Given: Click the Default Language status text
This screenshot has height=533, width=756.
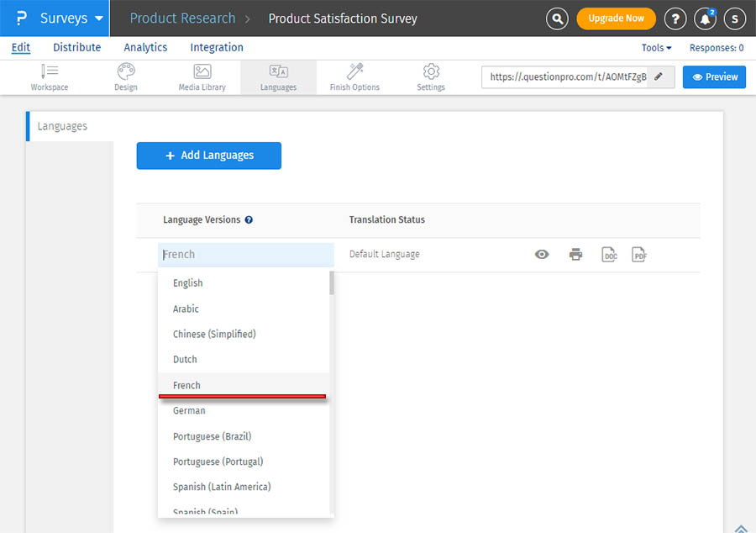Looking at the screenshot, I should pos(384,254).
